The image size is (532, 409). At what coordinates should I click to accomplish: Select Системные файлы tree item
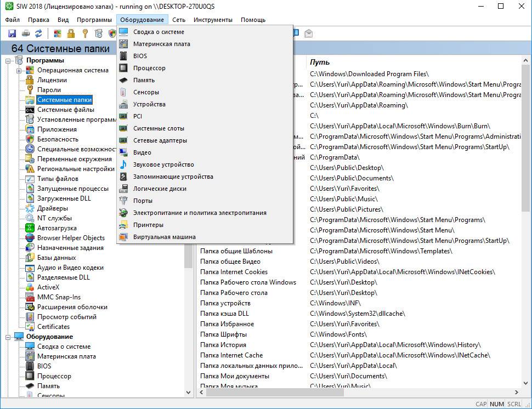[65, 110]
